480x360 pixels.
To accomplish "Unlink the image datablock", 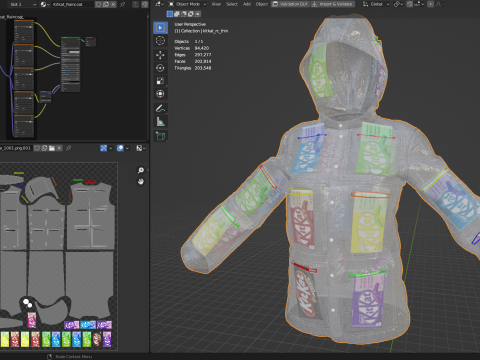I will (x=59, y=148).
